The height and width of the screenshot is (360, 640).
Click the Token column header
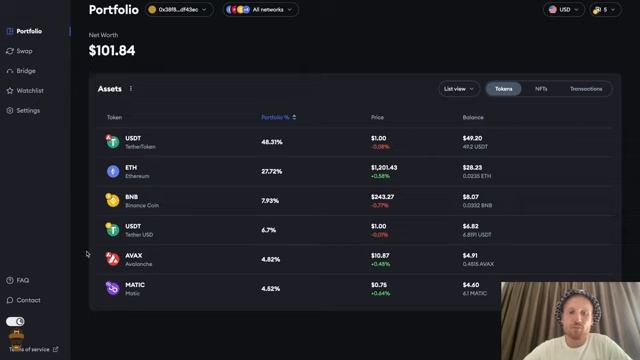click(x=114, y=117)
